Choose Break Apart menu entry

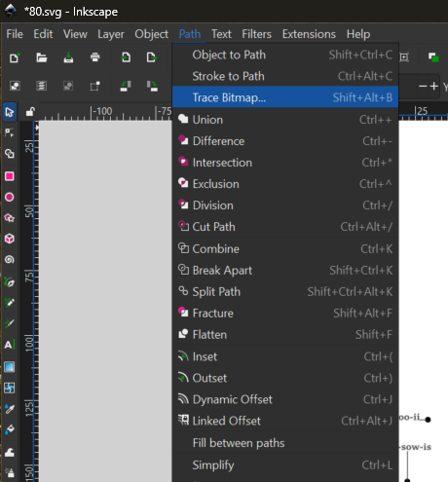[x=285, y=271]
